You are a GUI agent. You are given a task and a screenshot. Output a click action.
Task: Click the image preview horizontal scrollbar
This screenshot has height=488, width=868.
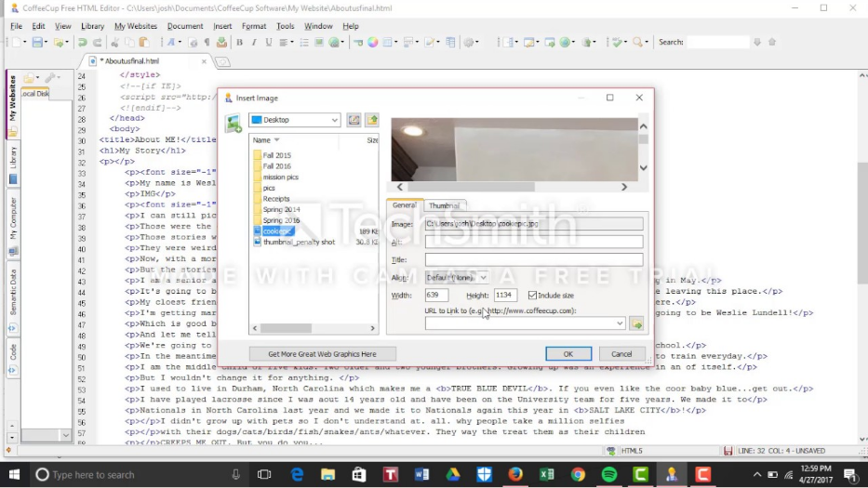click(x=510, y=187)
